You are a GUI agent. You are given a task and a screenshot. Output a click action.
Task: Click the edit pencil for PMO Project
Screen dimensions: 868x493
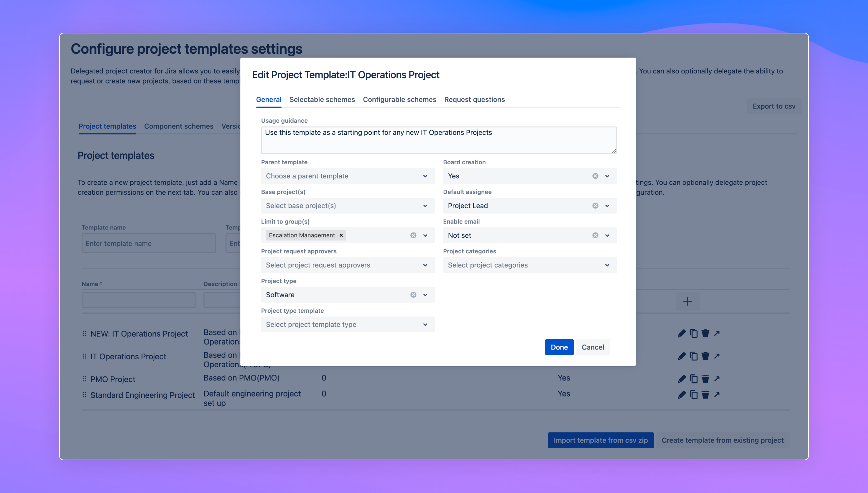(682, 379)
